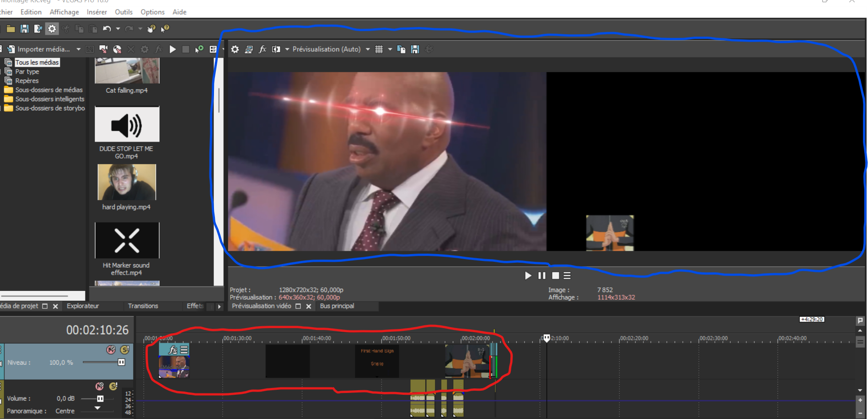Viewport: 868px width, 419px height.
Task: Expand the Importer média dropdown arrow
Action: [78, 49]
